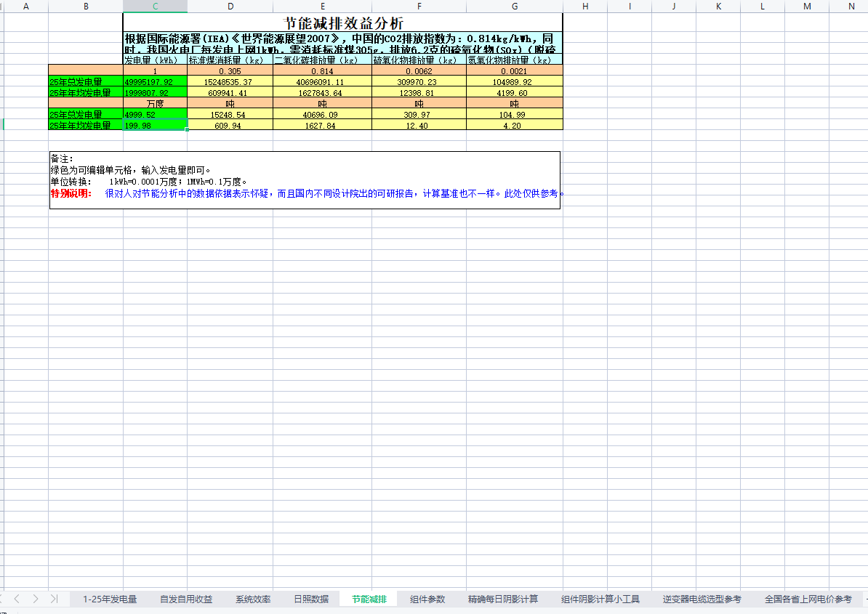Open the 全国各省上网电价参考 sheet tab
This screenshot has width=868, height=614.
(x=808, y=599)
